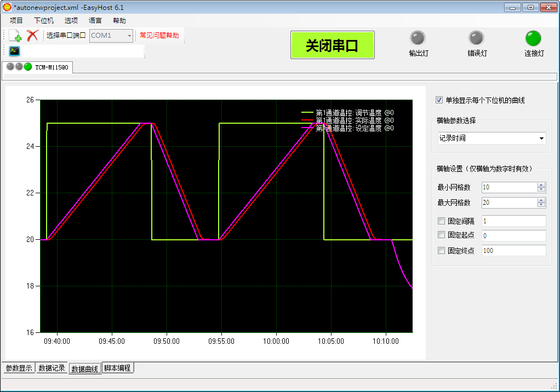The image size is (560, 392).
Task: Click the 固定间隔 value field
Action: pyautogui.click(x=513, y=221)
